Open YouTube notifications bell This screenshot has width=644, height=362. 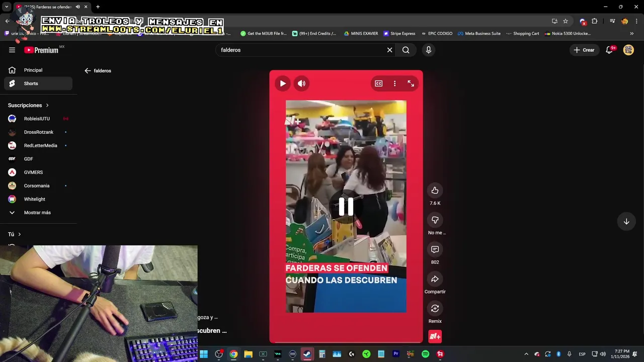point(610,50)
